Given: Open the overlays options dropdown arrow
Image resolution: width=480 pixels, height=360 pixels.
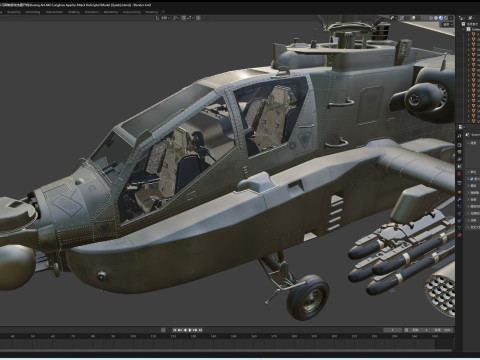Looking at the screenshot, I should 418,18.
